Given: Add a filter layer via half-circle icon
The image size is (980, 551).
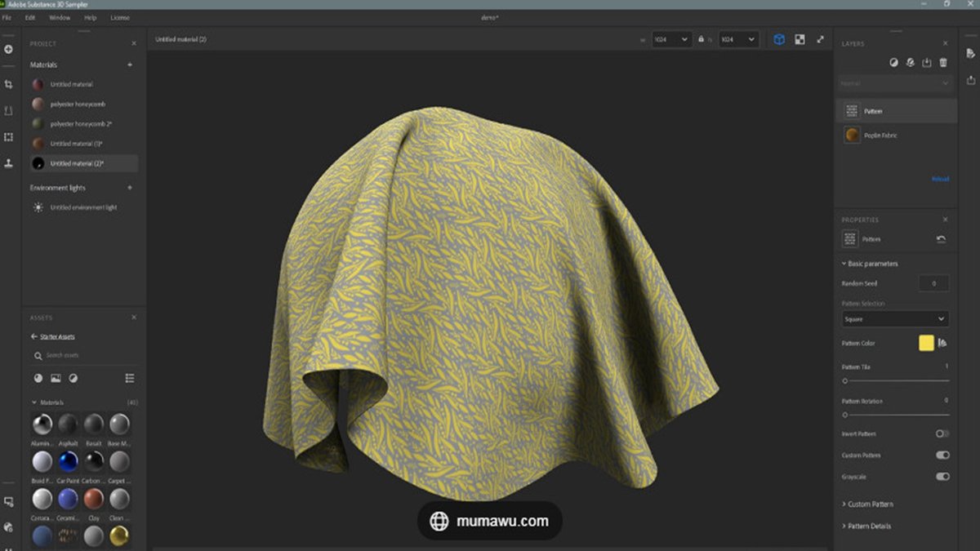Looking at the screenshot, I should (893, 62).
